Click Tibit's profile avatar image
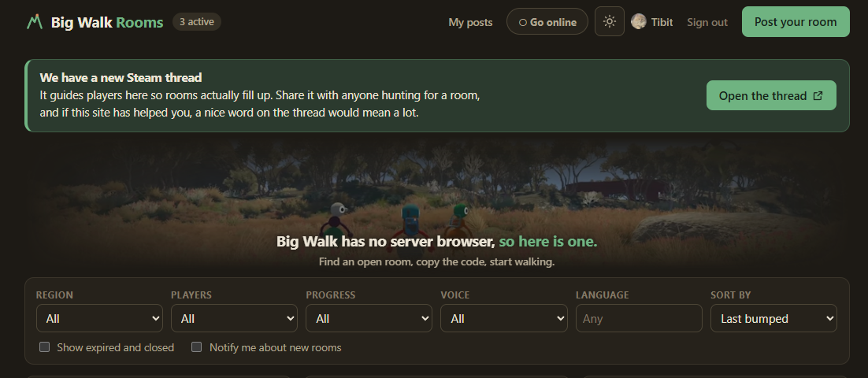This screenshot has width=868, height=378. point(639,21)
